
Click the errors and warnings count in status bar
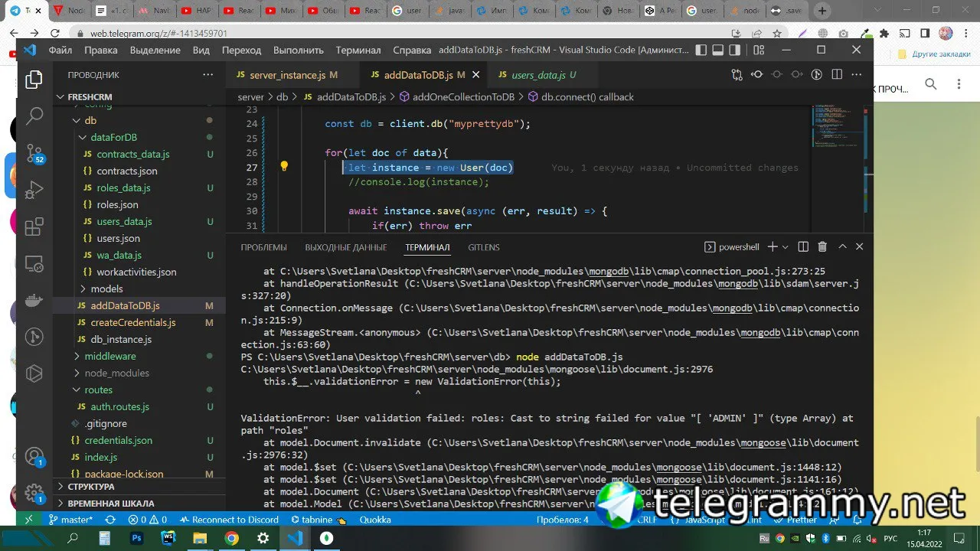[147, 520]
